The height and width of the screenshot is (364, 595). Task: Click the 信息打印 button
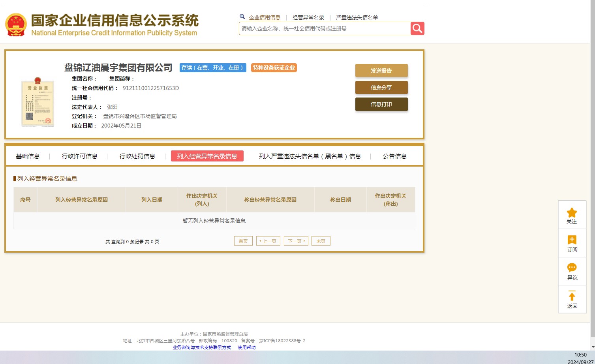[381, 104]
